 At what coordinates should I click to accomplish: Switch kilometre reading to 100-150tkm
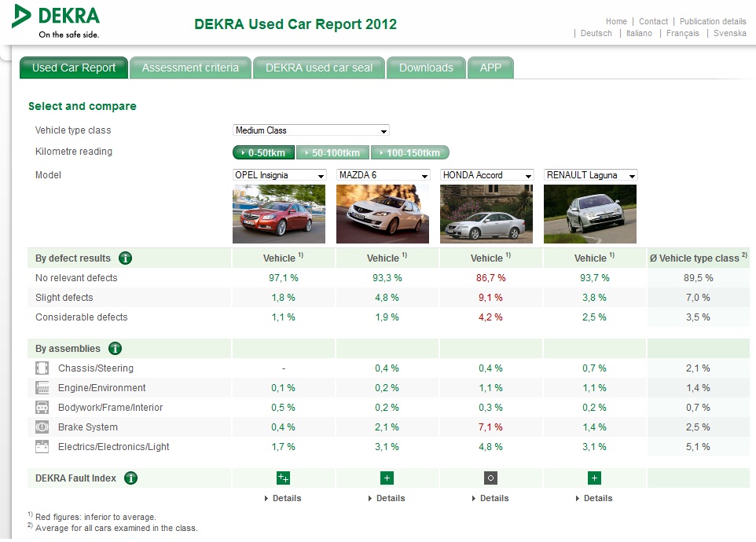tap(409, 152)
